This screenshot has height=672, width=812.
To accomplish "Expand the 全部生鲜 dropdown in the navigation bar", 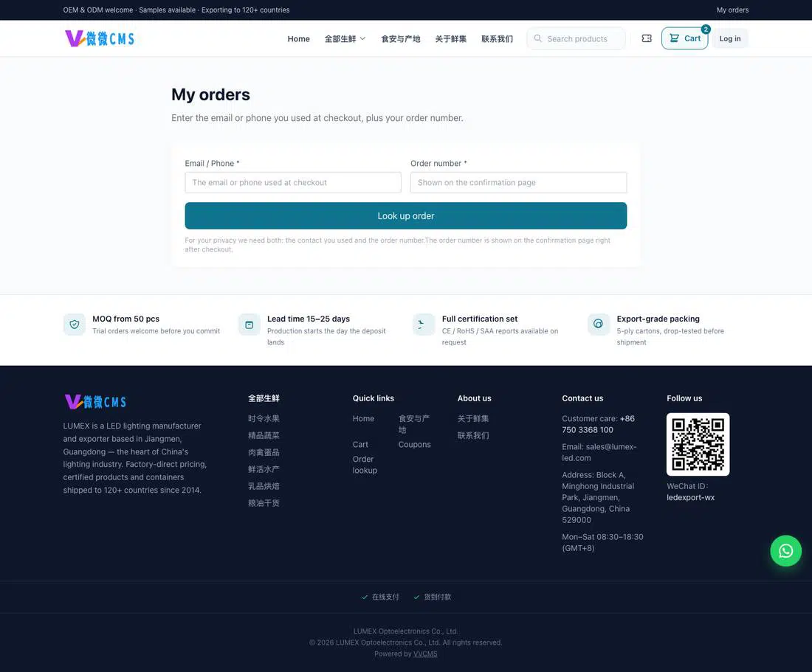I will [x=345, y=39].
